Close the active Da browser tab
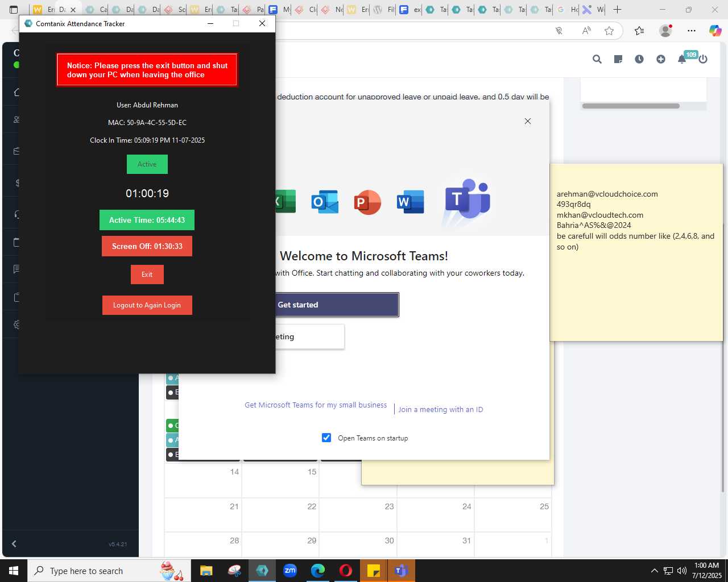Viewport: 728px width, 582px height. [x=73, y=10]
